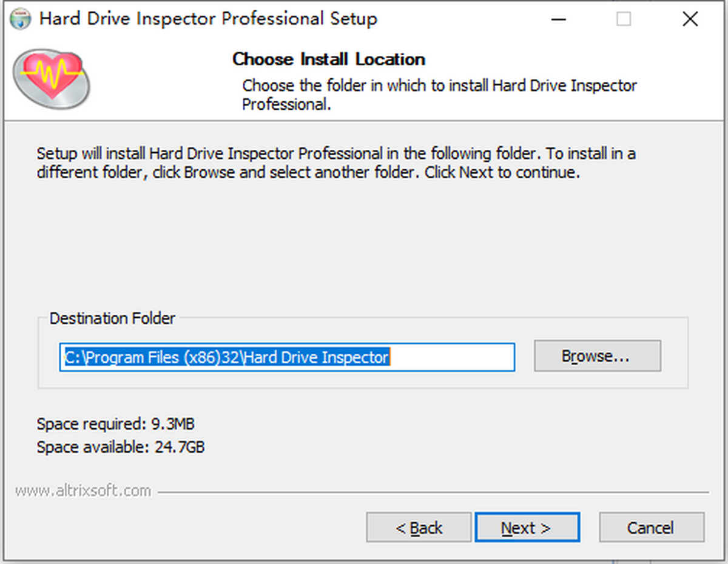Go back with the < Back button

click(x=419, y=528)
